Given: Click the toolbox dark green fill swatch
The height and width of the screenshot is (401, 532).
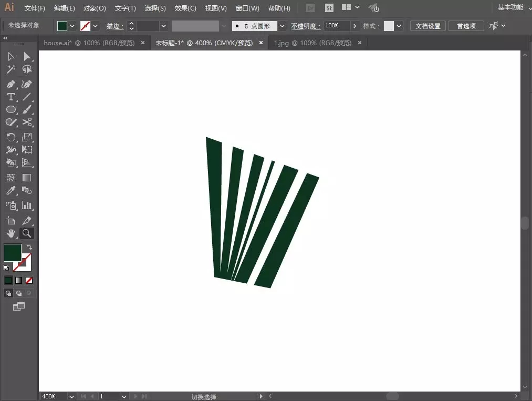Looking at the screenshot, I should coord(13,253).
